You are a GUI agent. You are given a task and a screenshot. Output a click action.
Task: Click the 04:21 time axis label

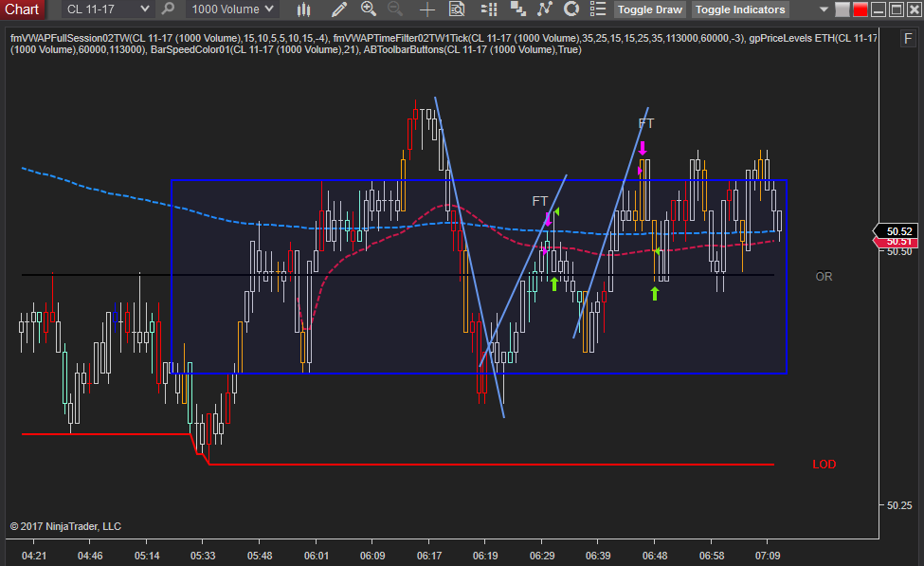point(33,556)
